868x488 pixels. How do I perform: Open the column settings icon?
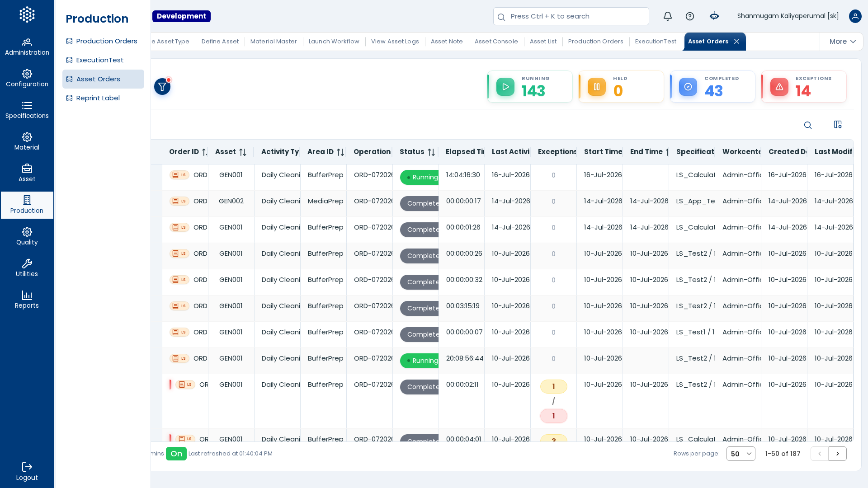pyautogui.click(x=838, y=124)
